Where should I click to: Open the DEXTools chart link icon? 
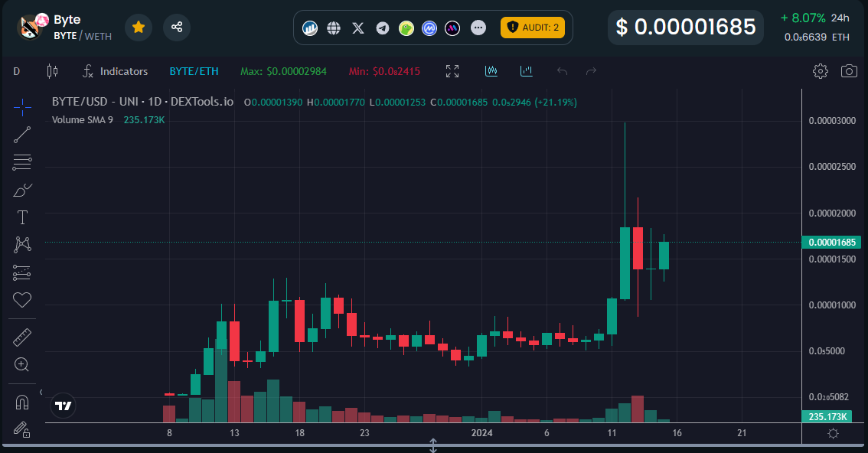coord(310,28)
